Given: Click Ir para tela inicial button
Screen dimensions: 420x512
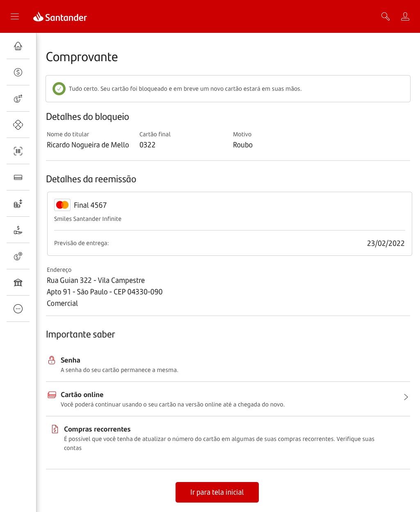Looking at the screenshot, I should tap(217, 492).
